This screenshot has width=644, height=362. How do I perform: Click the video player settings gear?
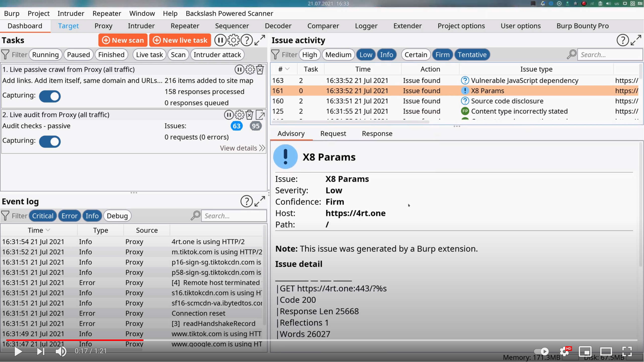click(564, 351)
